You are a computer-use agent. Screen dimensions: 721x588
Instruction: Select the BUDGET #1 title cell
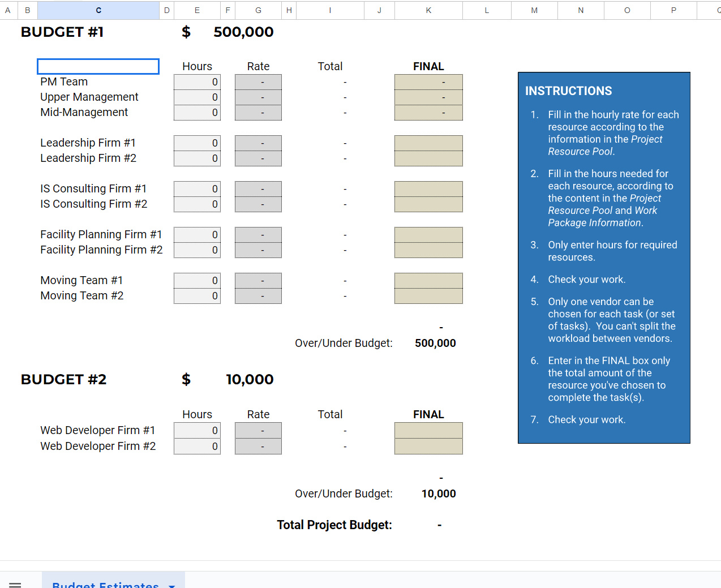coord(62,32)
